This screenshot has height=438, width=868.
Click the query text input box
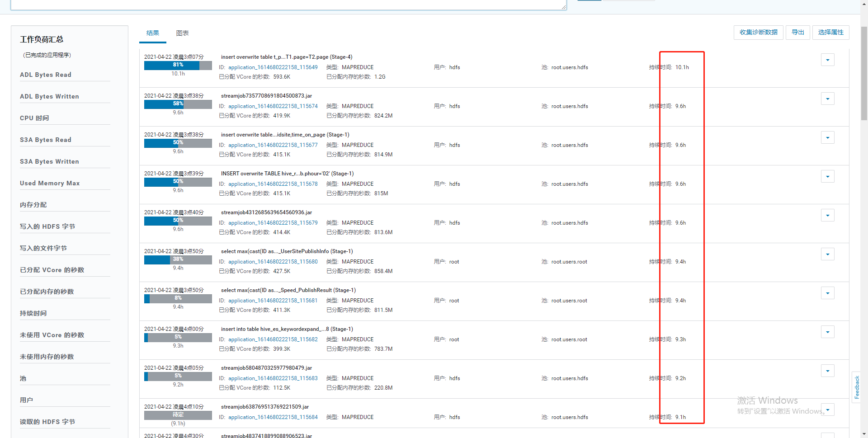[288, 5]
